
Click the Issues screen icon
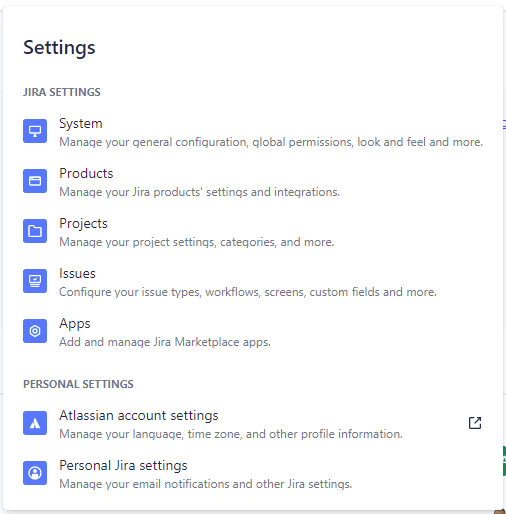point(35,281)
